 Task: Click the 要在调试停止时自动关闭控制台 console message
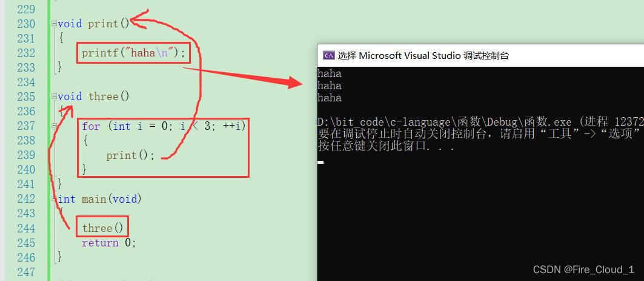(480, 134)
